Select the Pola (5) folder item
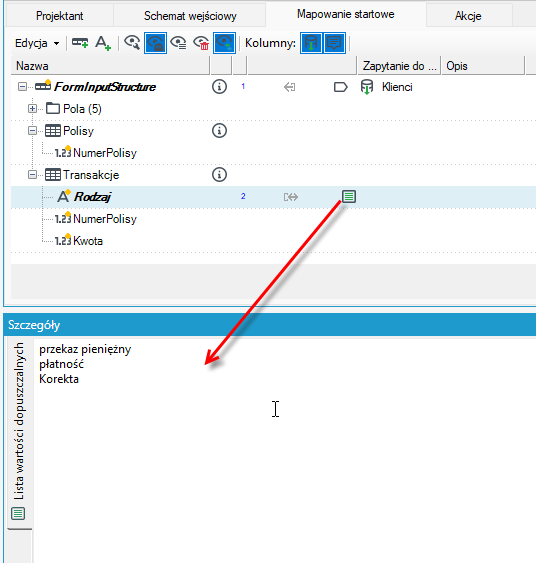This screenshot has height=563, width=536. 82,109
